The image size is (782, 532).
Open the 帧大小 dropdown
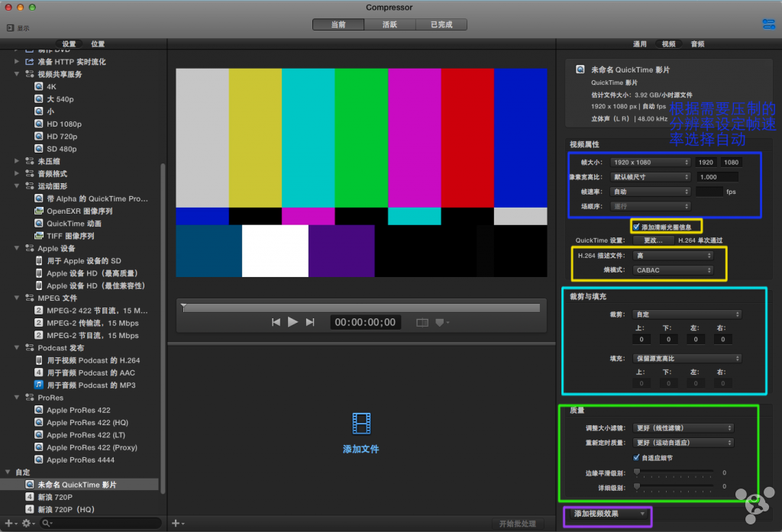coord(651,162)
